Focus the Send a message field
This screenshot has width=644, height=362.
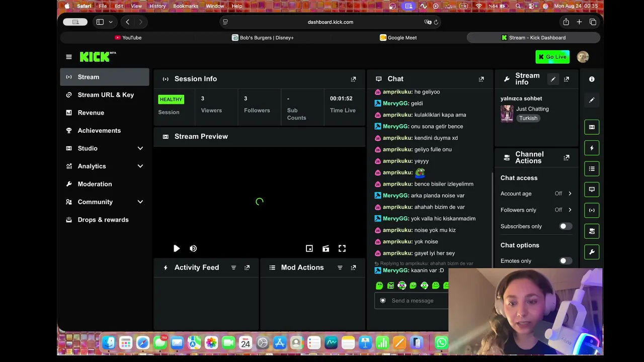point(412,301)
